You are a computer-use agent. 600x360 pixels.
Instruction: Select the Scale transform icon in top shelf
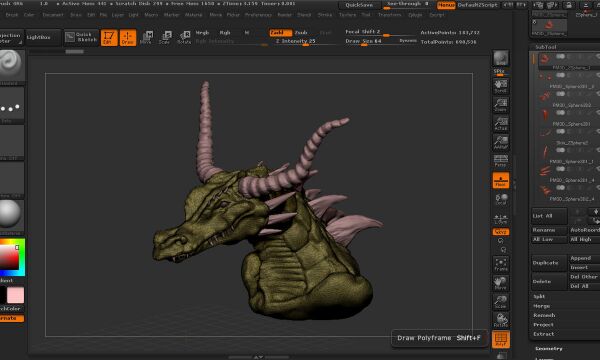tap(165, 37)
